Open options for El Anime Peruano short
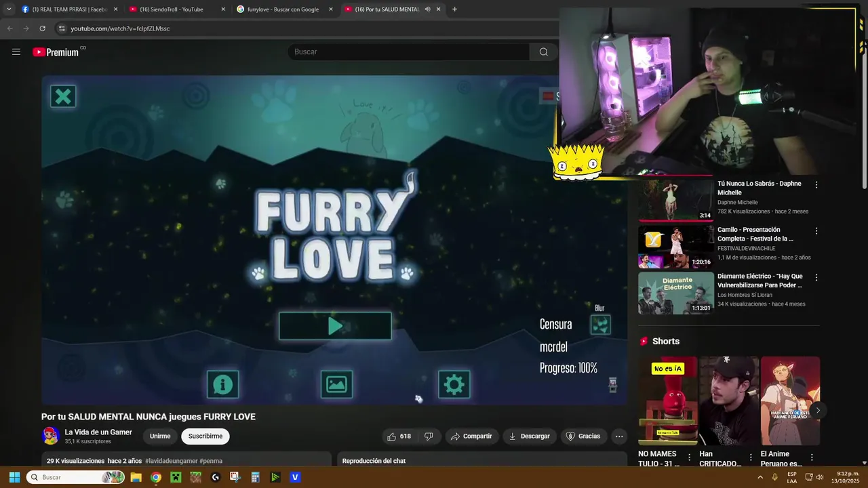 pyautogui.click(x=812, y=457)
